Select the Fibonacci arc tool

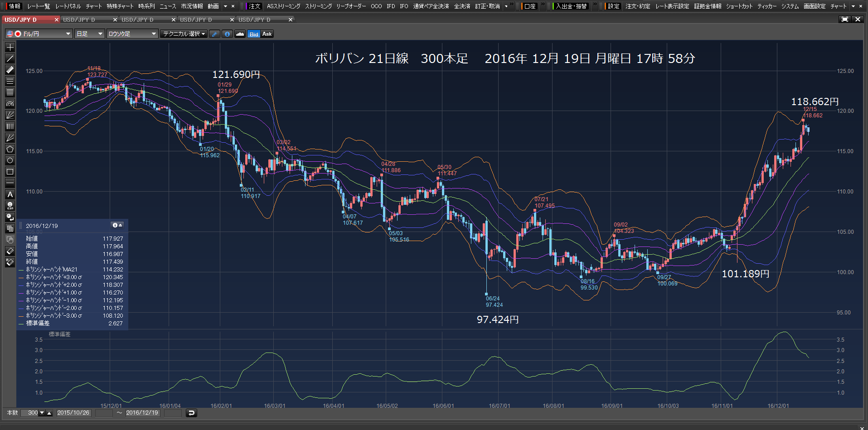click(10, 104)
